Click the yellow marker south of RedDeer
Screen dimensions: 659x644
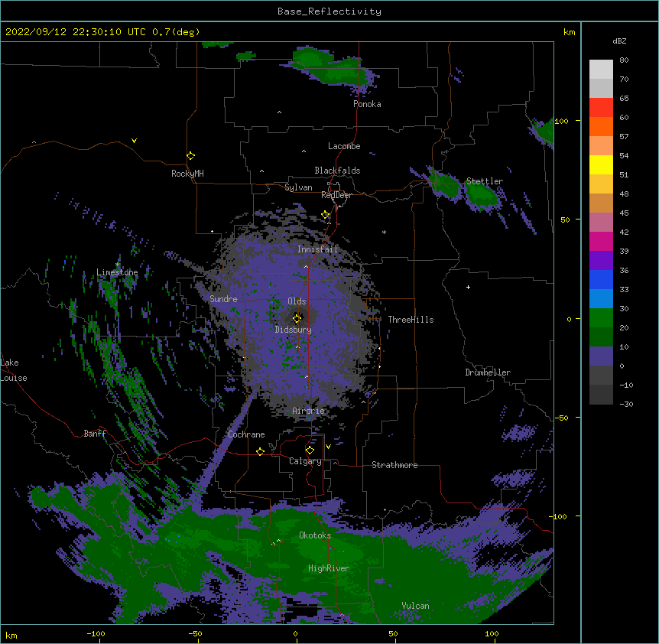(x=326, y=215)
